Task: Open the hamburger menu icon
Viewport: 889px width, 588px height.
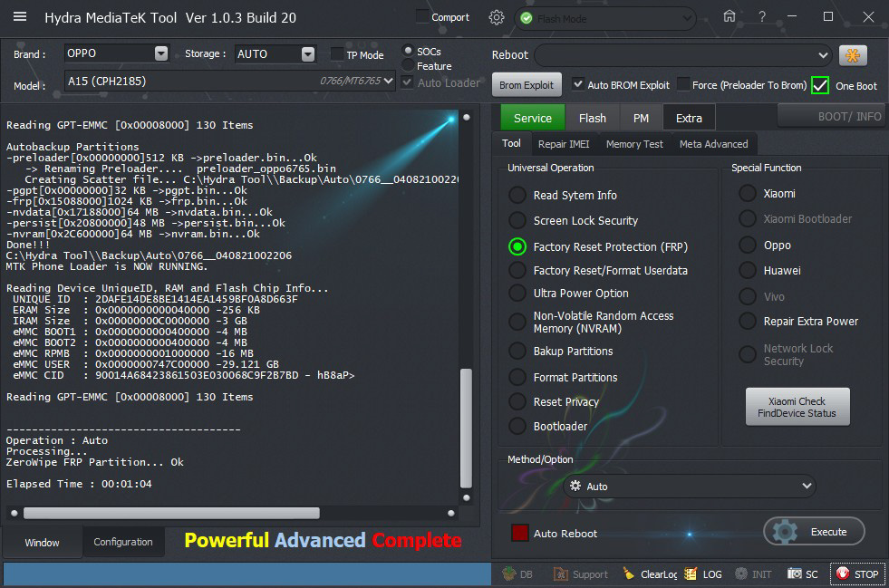Action: tap(20, 17)
